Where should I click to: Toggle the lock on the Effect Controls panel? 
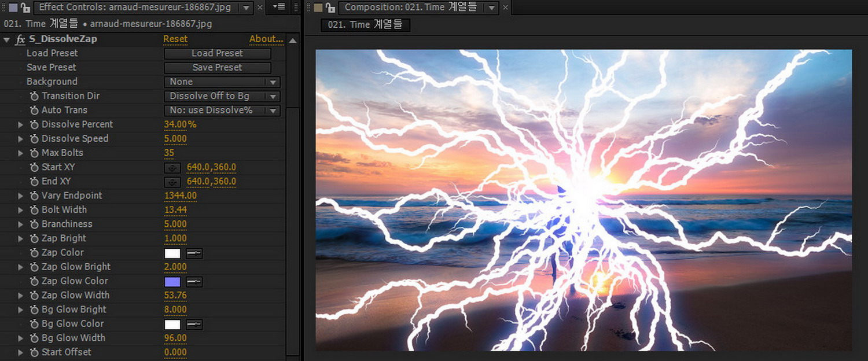pos(25,8)
